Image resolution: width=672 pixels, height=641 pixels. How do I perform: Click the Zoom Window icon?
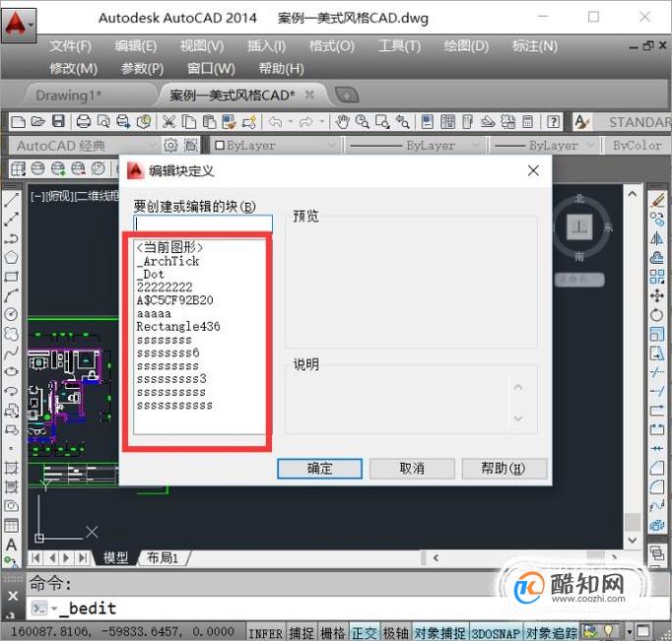tap(382, 122)
